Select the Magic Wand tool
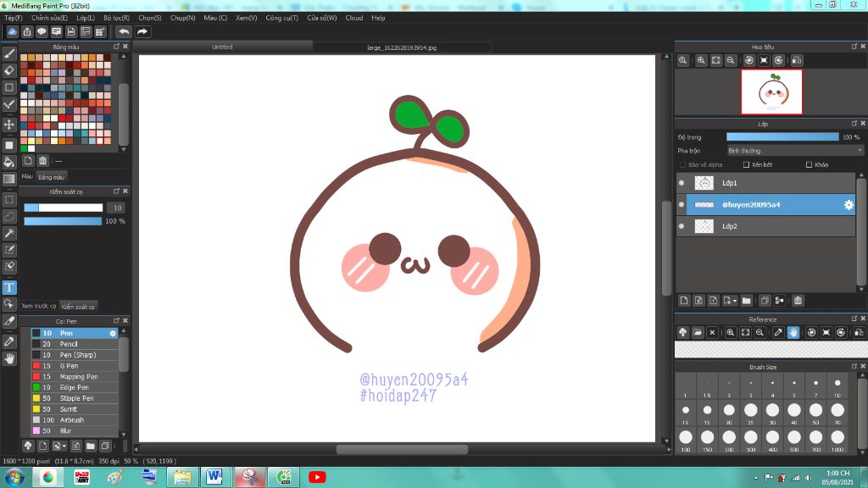Viewport: 868px width, 488px height. click(9, 233)
